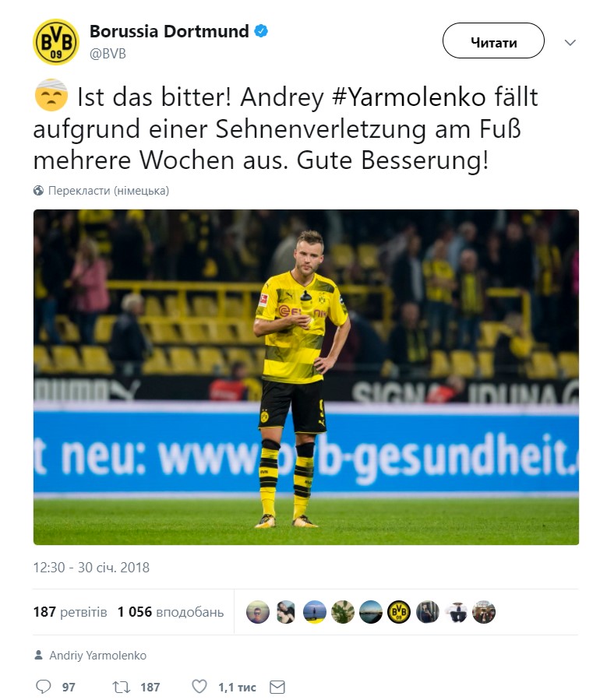The width and height of the screenshot is (607, 700).
Task: Like the tweet with the heart icon
Action: tap(199, 687)
